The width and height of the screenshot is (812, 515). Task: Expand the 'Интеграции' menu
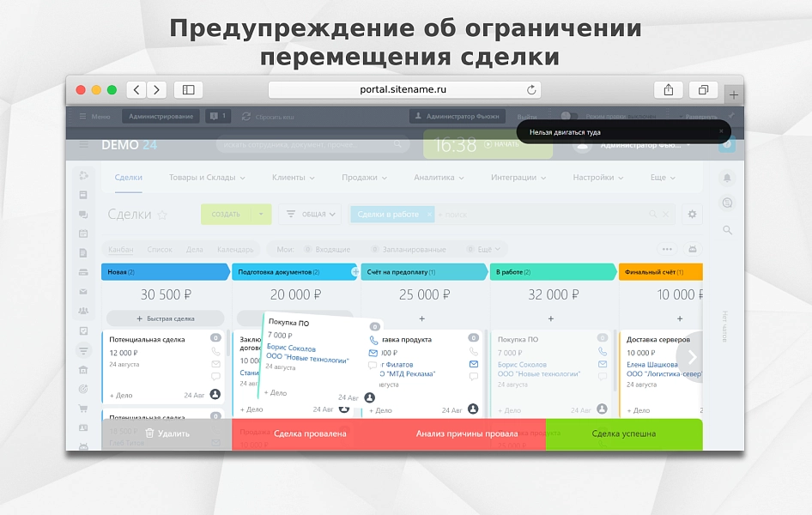pyautogui.click(x=518, y=178)
